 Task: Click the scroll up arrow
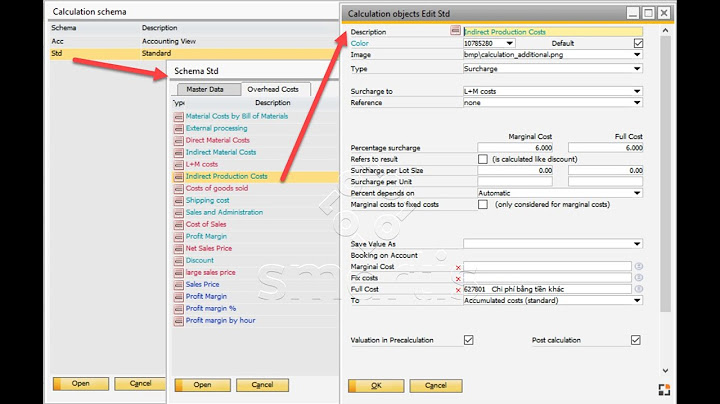pyautogui.click(x=665, y=30)
